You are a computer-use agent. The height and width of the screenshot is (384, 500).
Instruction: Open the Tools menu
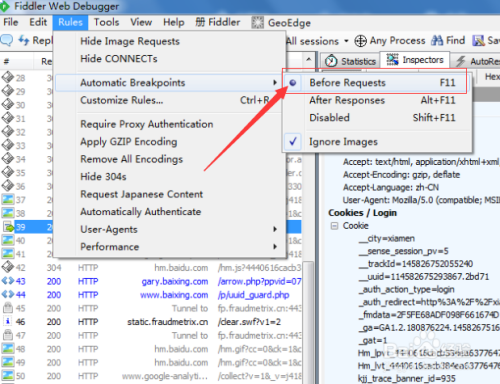point(106,22)
